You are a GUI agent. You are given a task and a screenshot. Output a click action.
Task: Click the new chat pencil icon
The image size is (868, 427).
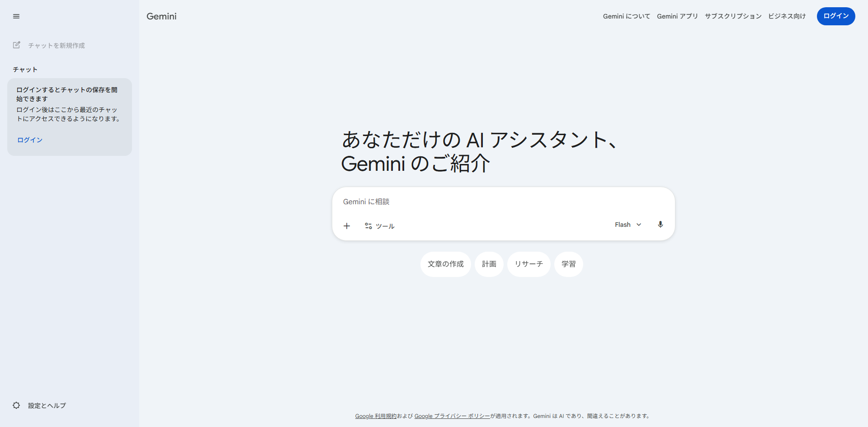(x=17, y=45)
